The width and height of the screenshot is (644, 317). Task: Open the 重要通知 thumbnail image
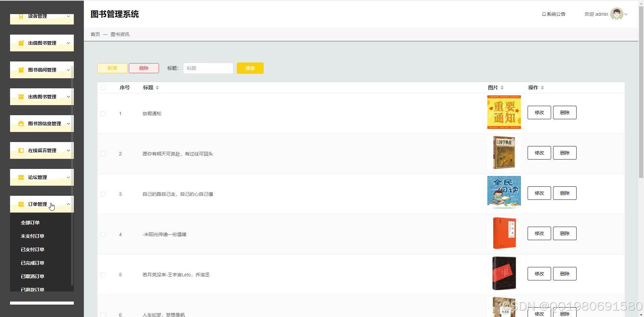coord(504,112)
